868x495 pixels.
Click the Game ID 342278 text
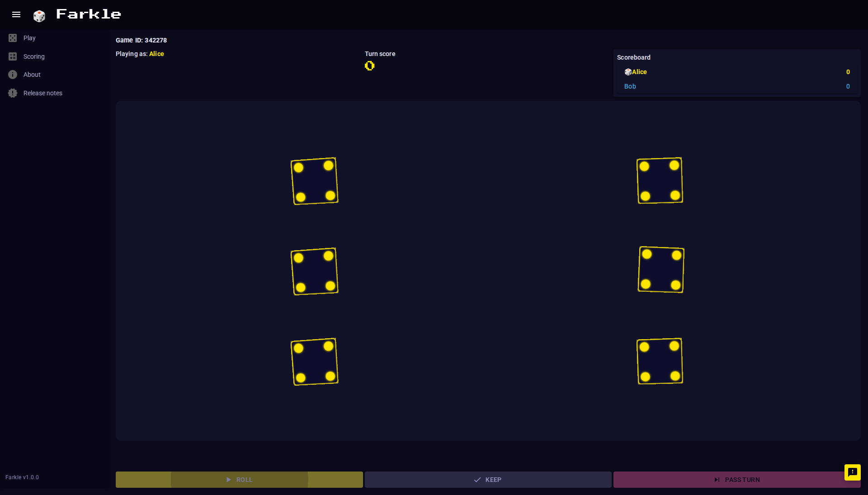141,40
